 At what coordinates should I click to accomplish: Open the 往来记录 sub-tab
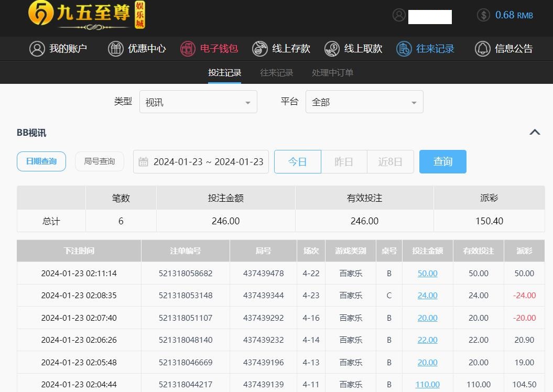pos(277,73)
